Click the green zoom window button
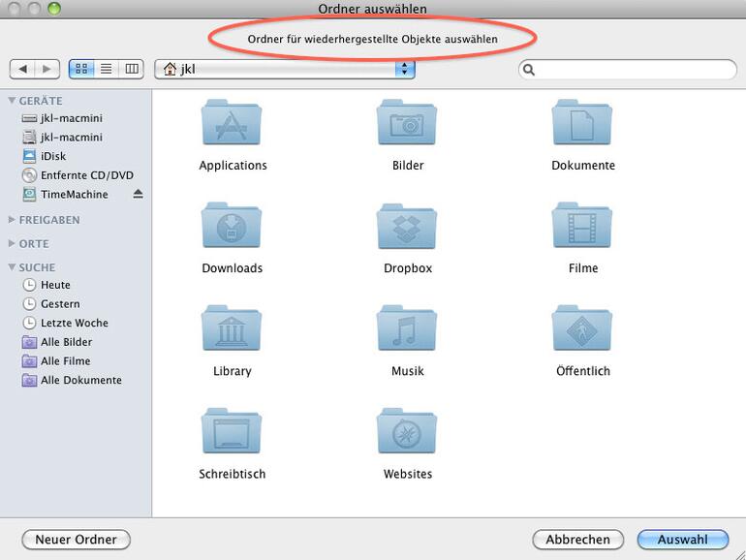 click(x=54, y=8)
